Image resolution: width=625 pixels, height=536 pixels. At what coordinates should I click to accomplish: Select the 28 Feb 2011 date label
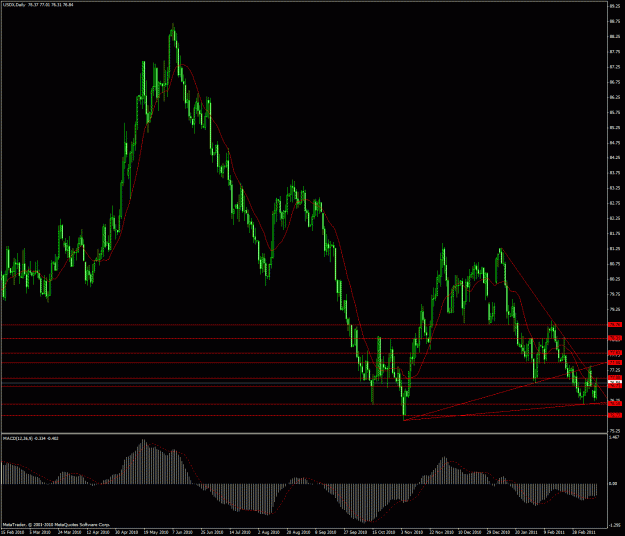point(584,532)
